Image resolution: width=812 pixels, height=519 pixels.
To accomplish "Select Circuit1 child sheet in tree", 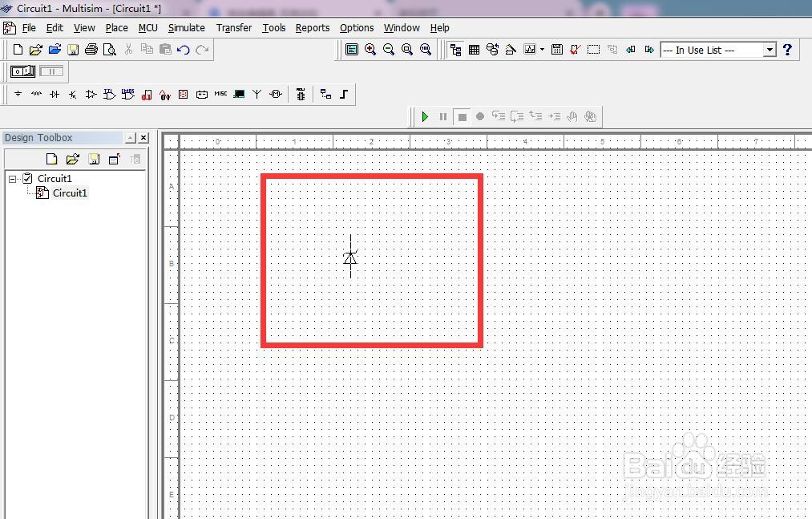I will tap(70, 193).
